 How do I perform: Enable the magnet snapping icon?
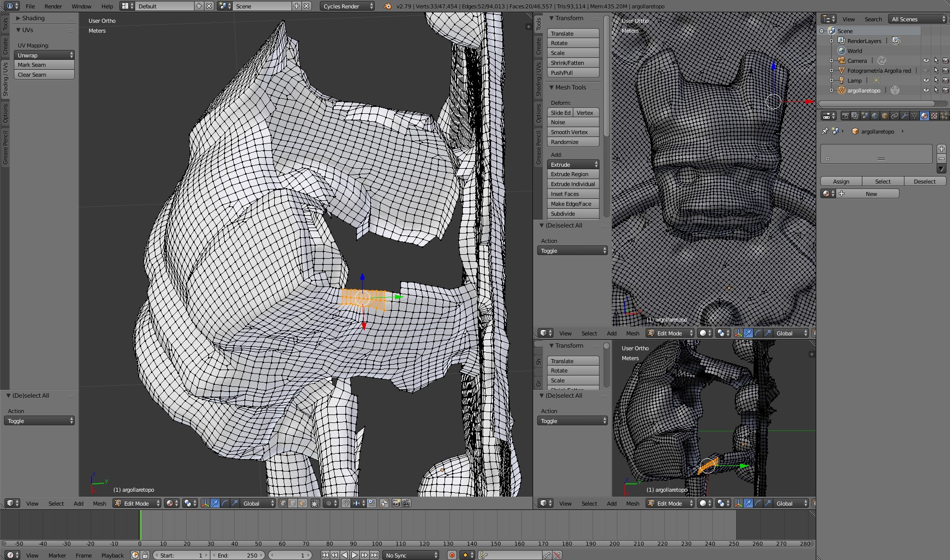pyautogui.click(x=347, y=503)
